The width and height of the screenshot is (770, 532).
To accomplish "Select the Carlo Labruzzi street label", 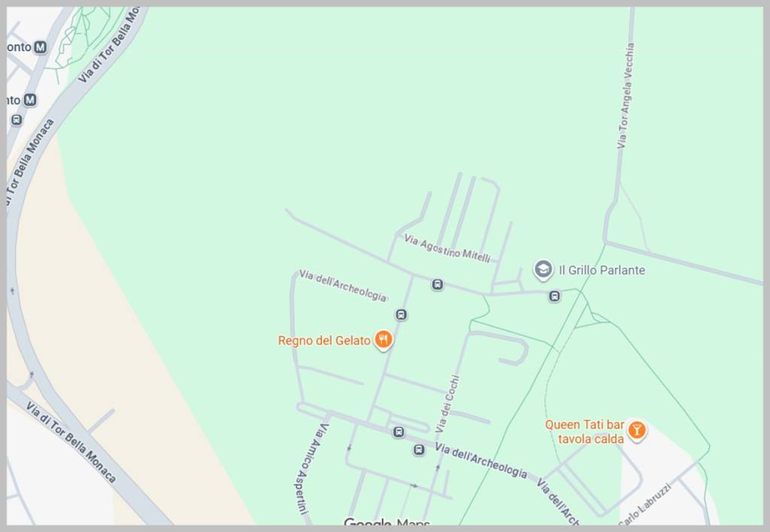I will pyautogui.click(x=644, y=506).
